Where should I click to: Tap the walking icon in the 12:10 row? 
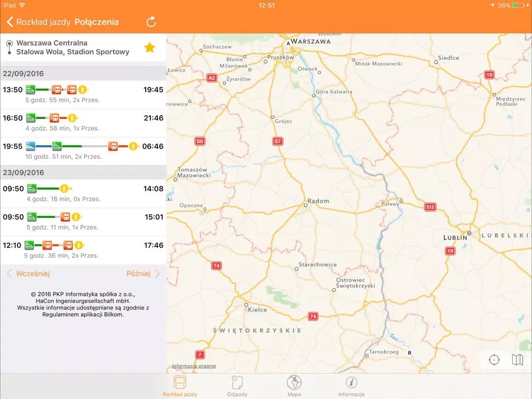pyautogui.click(x=79, y=245)
